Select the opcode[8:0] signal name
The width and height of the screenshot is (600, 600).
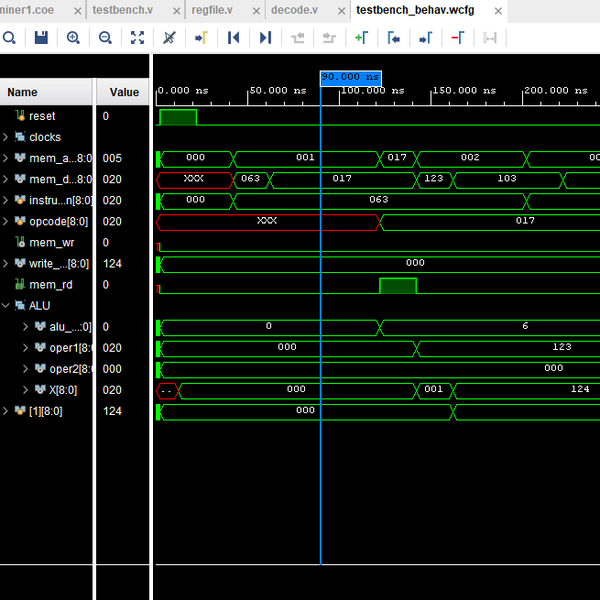click(59, 222)
